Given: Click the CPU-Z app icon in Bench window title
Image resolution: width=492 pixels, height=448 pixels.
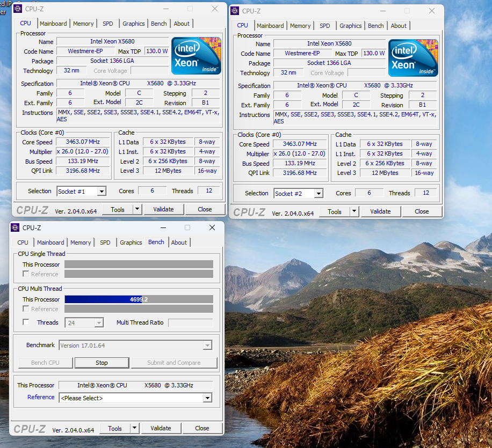Looking at the screenshot, I should pos(15,227).
